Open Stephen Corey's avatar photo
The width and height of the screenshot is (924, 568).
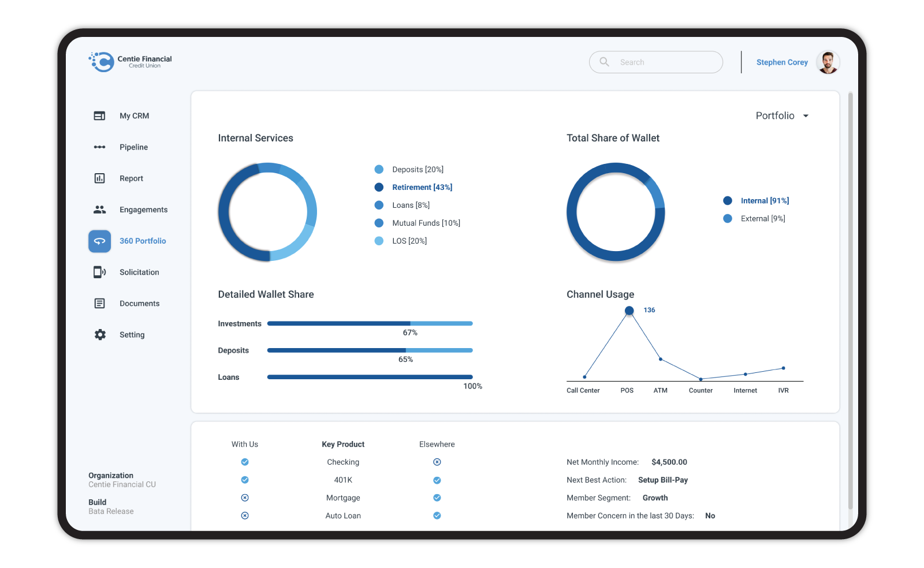(828, 62)
